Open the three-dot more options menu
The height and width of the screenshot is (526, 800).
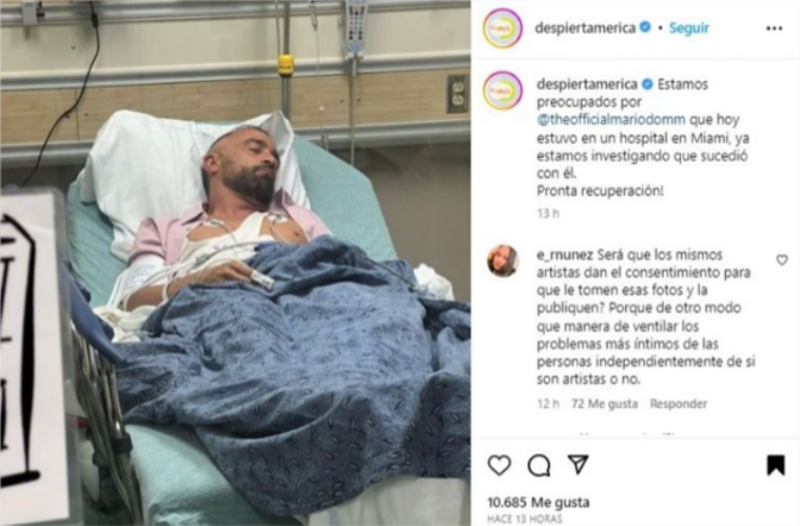coord(774,29)
